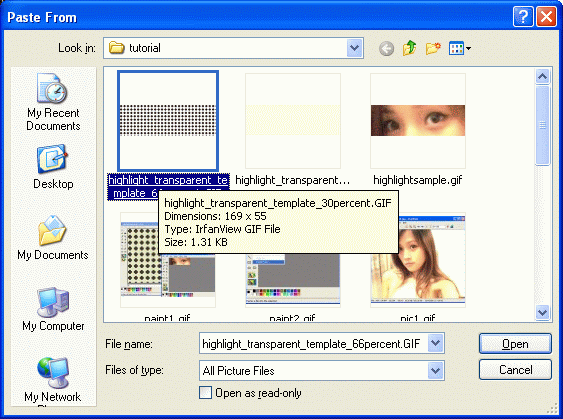
Task: Open the View Menu button
Action: (460, 48)
